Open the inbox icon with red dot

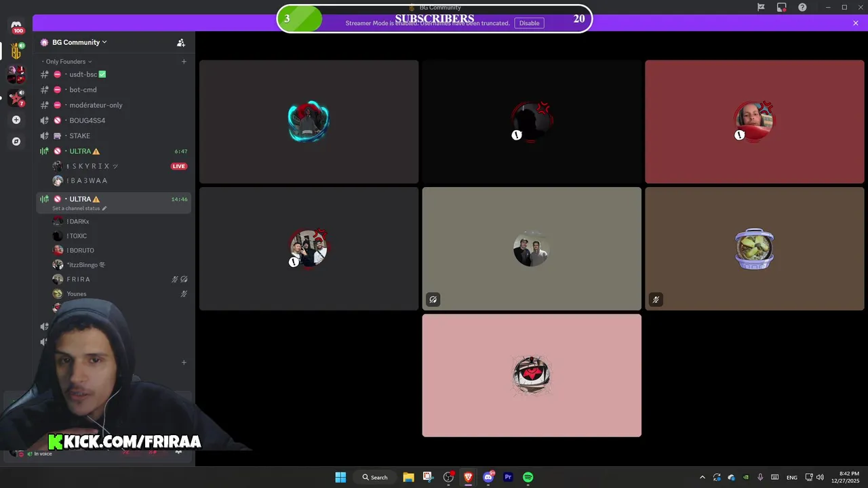pyautogui.click(x=782, y=7)
